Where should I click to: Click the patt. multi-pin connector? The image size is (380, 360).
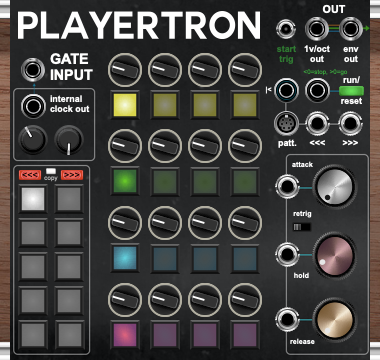point(285,124)
